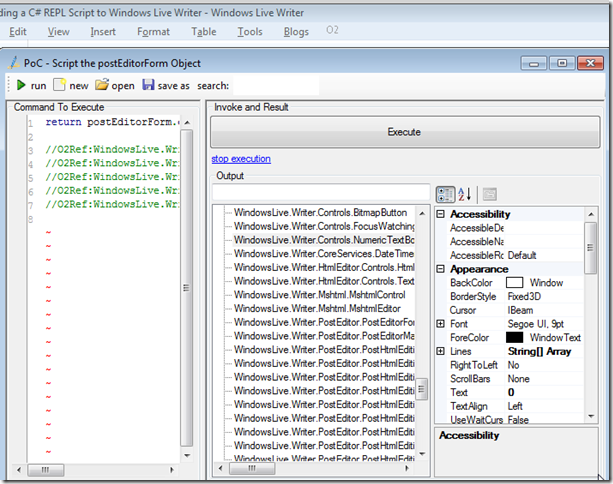Collapse the Accessibility property category
The image size is (613, 484).
pyautogui.click(x=441, y=214)
